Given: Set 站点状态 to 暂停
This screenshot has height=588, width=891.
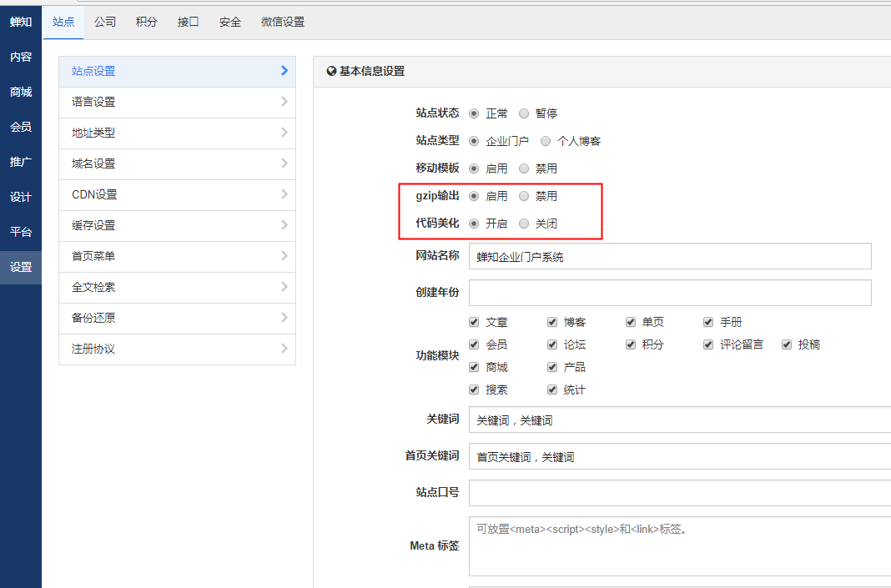Looking at the screenshot, I should [524, 113].
